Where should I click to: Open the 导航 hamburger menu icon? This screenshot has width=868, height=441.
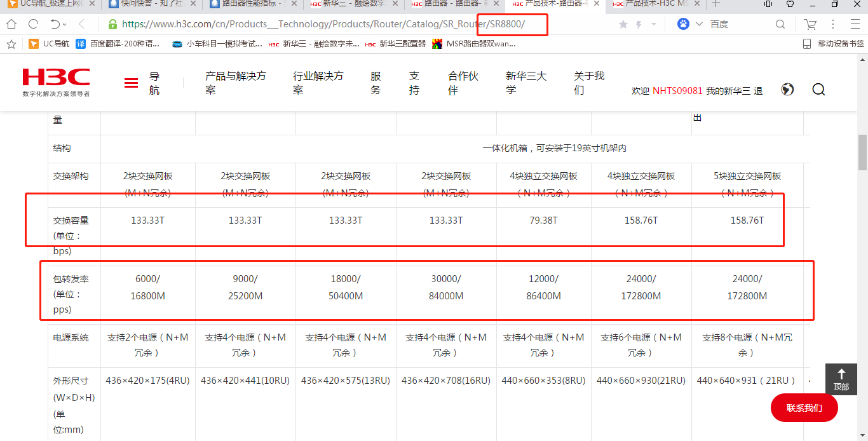click(132, 83)
